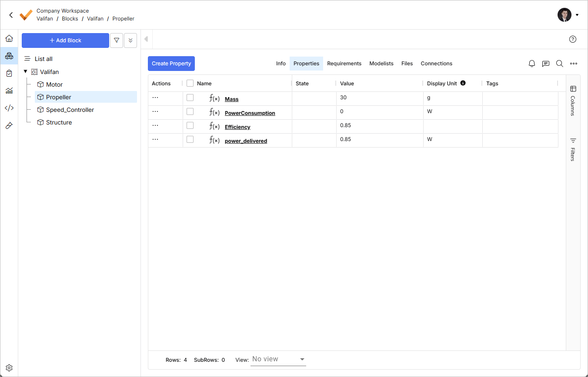Viewport: 588px width, 377px height.
Task: Collapse the Valifan tree node
Action: 25,72
